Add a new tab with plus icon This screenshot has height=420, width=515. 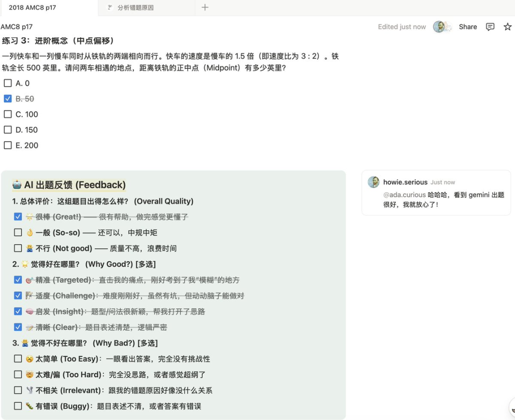point(205,7)
